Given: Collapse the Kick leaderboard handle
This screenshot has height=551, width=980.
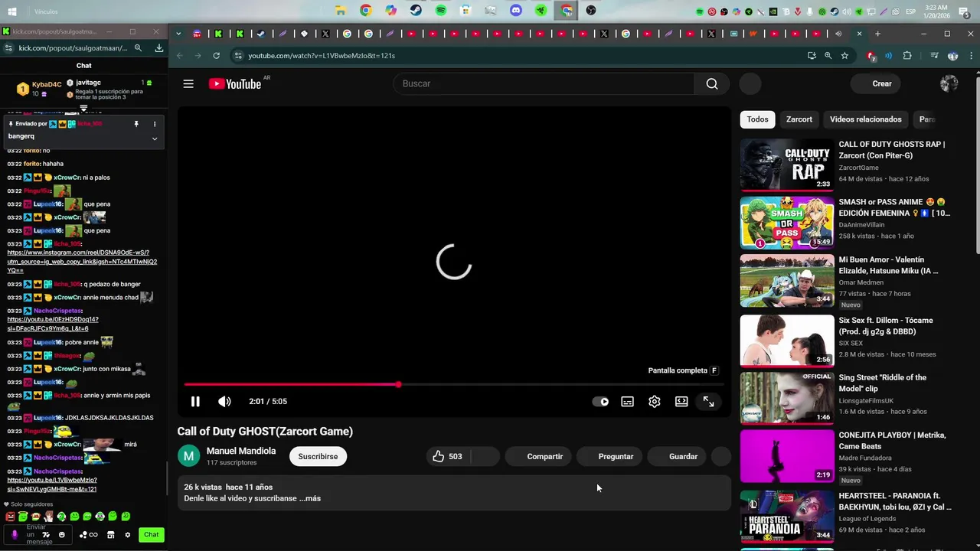Looking at the screenshot, I should pos(83,108).
